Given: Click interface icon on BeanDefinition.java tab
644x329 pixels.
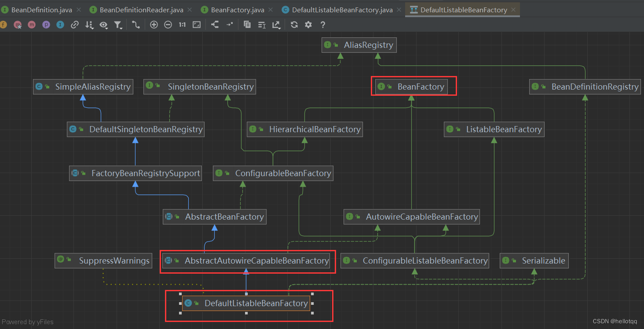Looking at the screenshot, I should pos(4,10).
